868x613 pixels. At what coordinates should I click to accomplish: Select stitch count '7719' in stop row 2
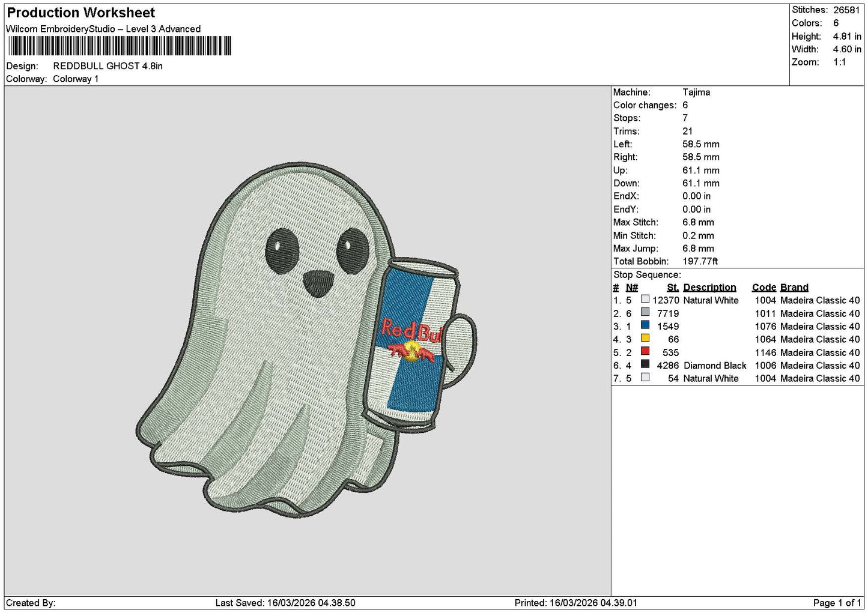point(668,314)
